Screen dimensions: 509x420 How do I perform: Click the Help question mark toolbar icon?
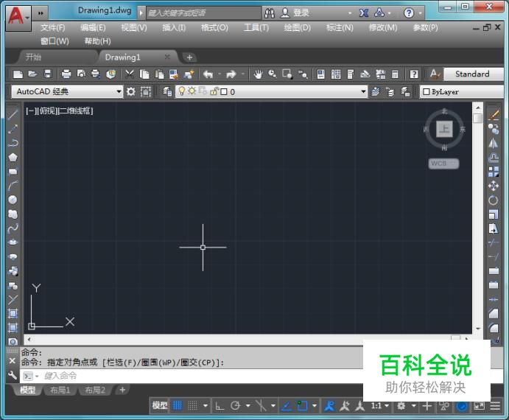point(414,74)
